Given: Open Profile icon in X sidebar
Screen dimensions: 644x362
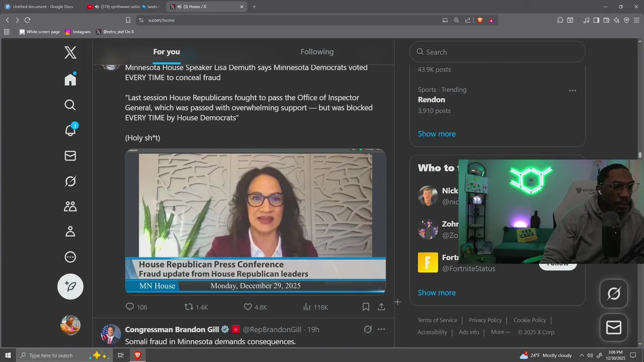Looking at the screenshot, I should click(70, 231).
